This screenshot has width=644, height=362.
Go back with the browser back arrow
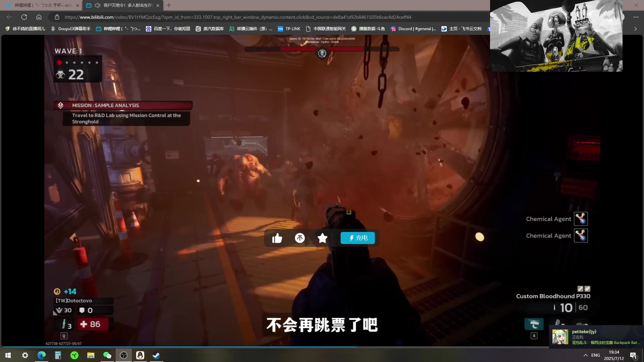tap(9, 17)
